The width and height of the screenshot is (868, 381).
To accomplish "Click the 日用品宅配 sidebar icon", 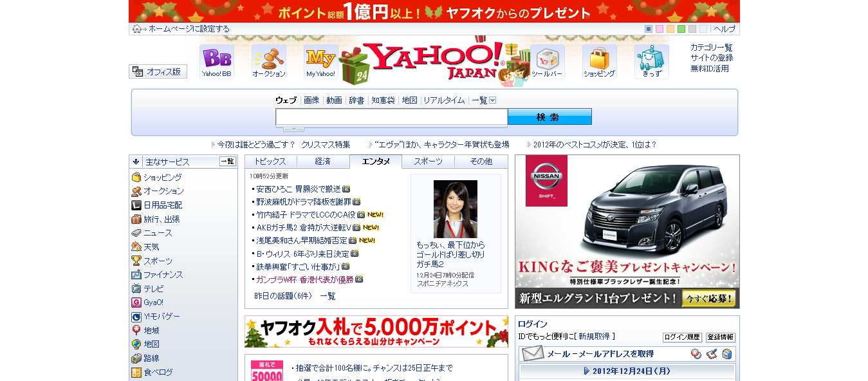I will (136, 205).
